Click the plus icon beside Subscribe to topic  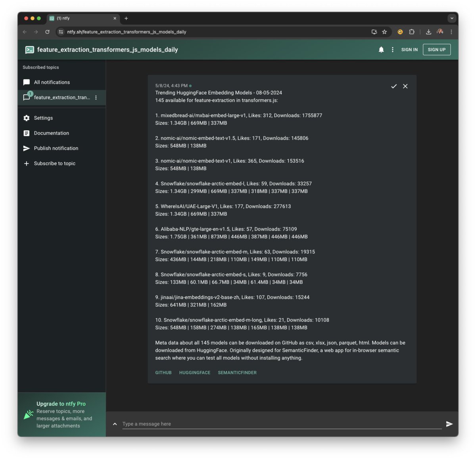pos(27,163)
